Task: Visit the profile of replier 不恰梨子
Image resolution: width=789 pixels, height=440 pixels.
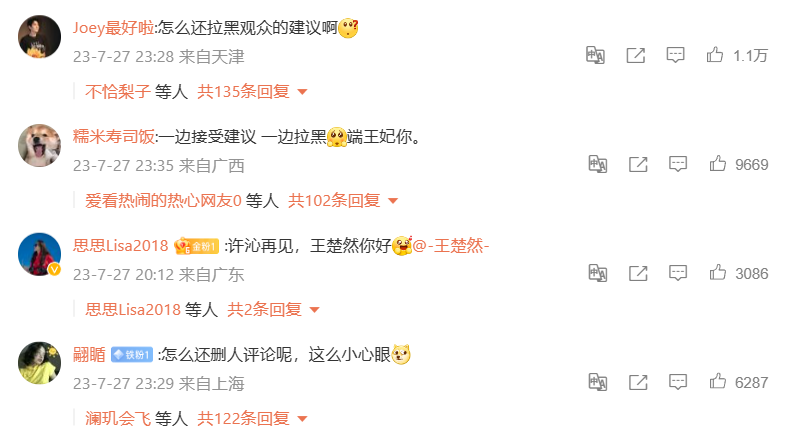Action: click(x=118, y=92)
